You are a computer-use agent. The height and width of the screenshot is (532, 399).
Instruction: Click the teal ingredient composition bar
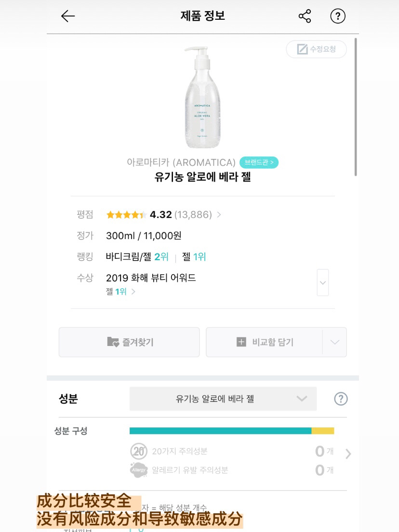(x=220, y=431)
